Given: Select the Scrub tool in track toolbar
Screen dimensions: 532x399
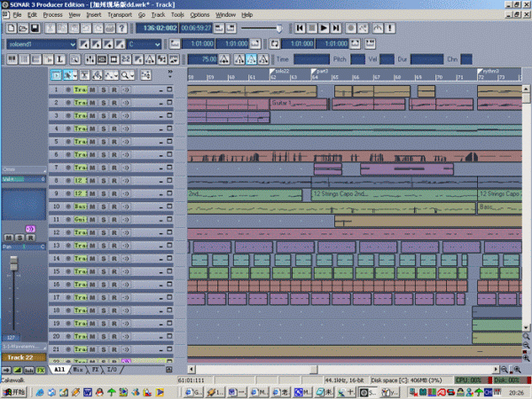Looking at the screenshot, I should click(x=97, y=75).
